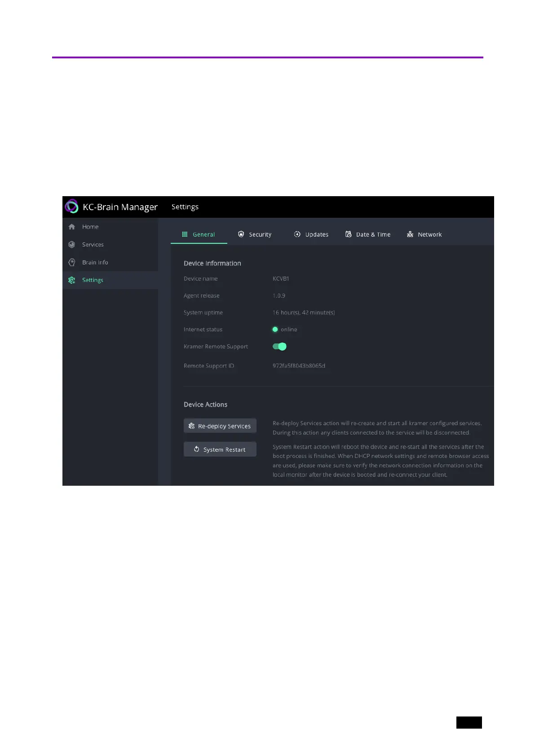Switch to the Security tab
The width and height of the screenshot is (535, 756).
(255, 234)
